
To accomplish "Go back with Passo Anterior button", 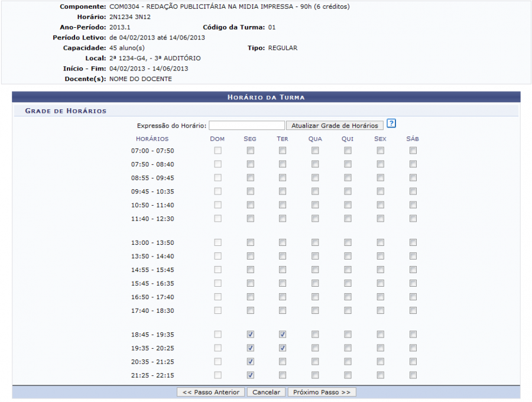I will [210, 392].
